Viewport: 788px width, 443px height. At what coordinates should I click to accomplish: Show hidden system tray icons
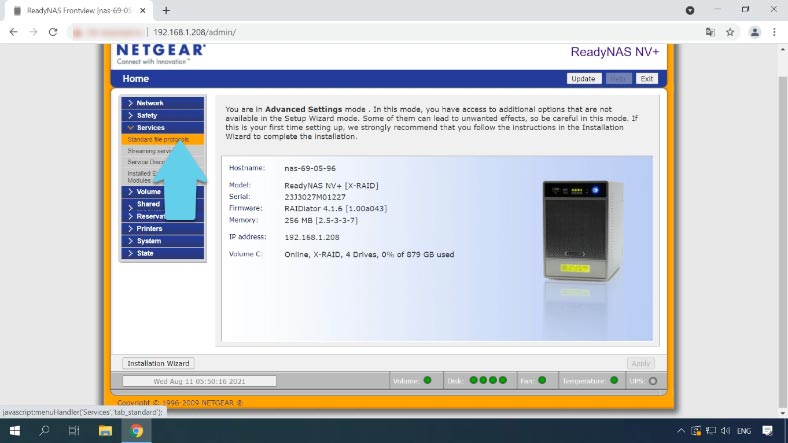click(681, 431)
